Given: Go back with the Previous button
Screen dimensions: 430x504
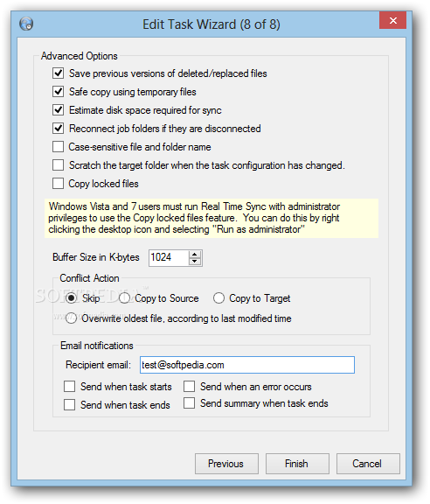Looking at the screenshot, I should (226, 464).
